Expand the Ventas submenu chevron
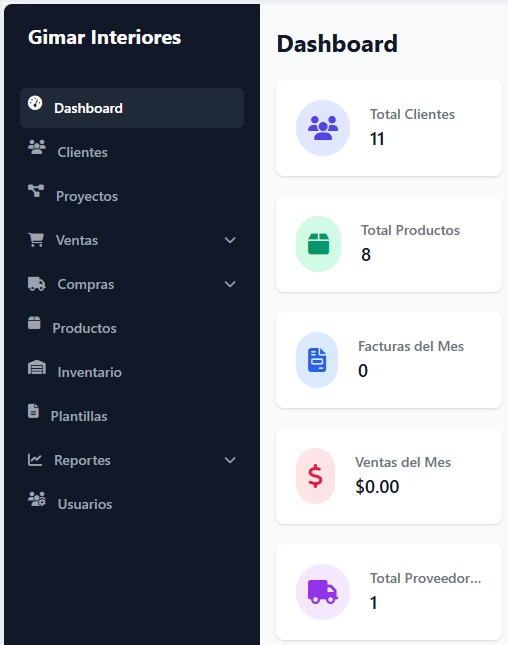The image size is (508, 645). [230, 240]
